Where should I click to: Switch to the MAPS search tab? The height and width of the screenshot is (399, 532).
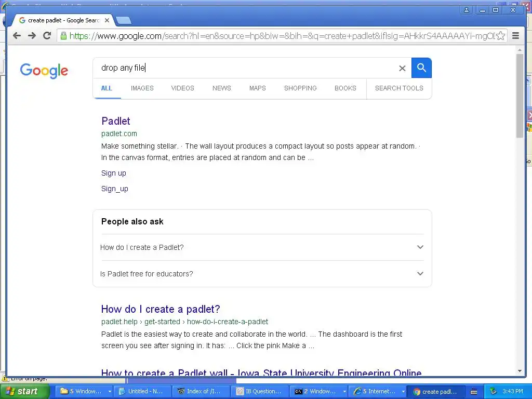[x=258, y=88]
